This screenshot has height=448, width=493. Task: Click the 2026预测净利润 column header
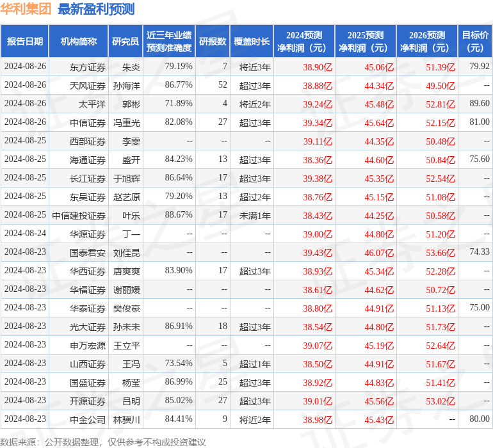pyautogui.click(x=427, y=42)
